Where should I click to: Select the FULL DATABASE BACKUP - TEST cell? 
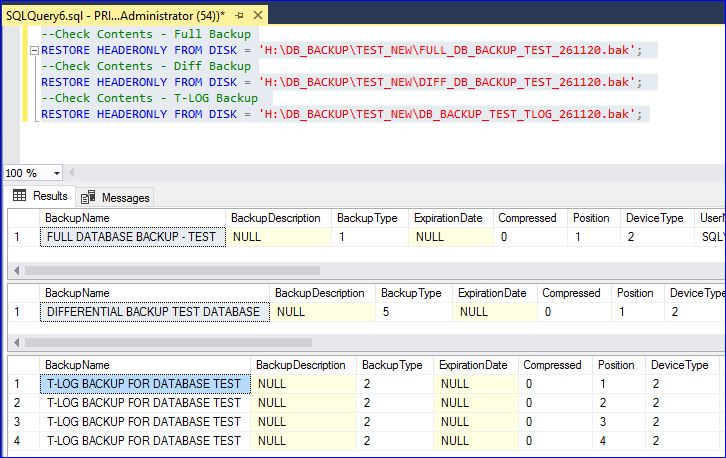coord(131,237)
